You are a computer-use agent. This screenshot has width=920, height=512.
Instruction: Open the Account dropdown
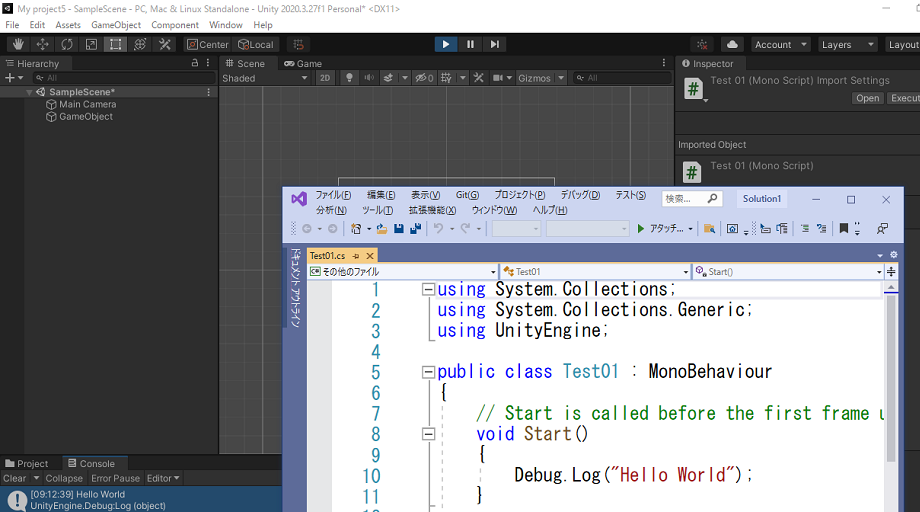pos(780,45)
